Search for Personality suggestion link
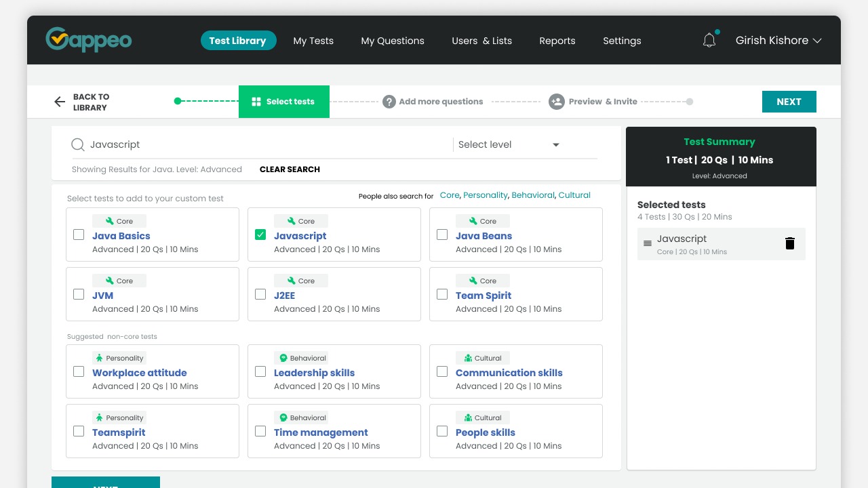The width and height of the screenshot is (868, 488). [x=486, y=195]
